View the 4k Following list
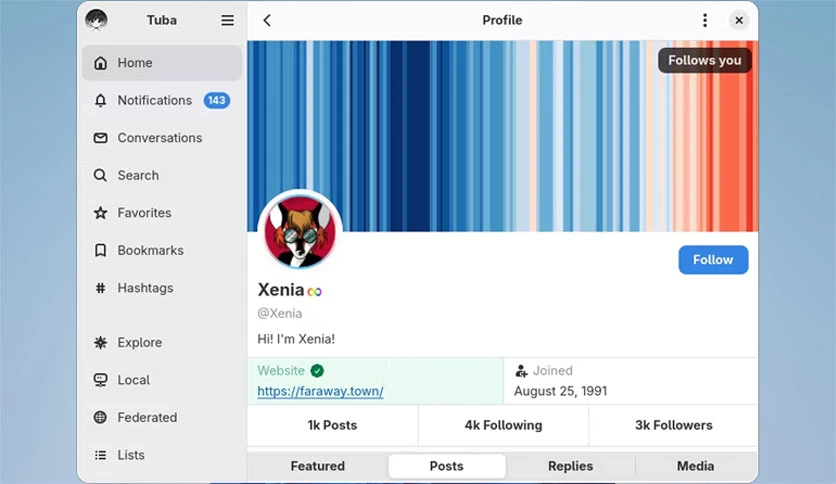The width and height of the screenshot is (836, 484). pyautogui.click(x=503, y=425)
